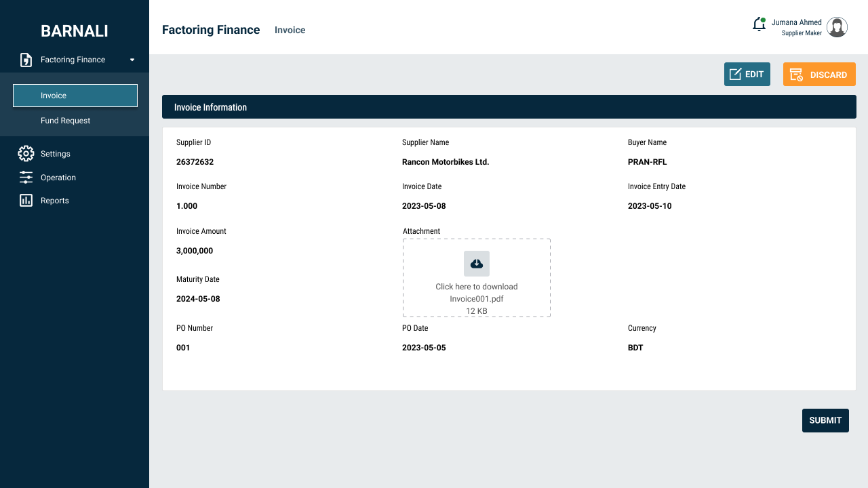The width and height of the screenshot is (868, 488).
Task: Click the discard archive icon on the DISCARD button
Action: [796, 75]
